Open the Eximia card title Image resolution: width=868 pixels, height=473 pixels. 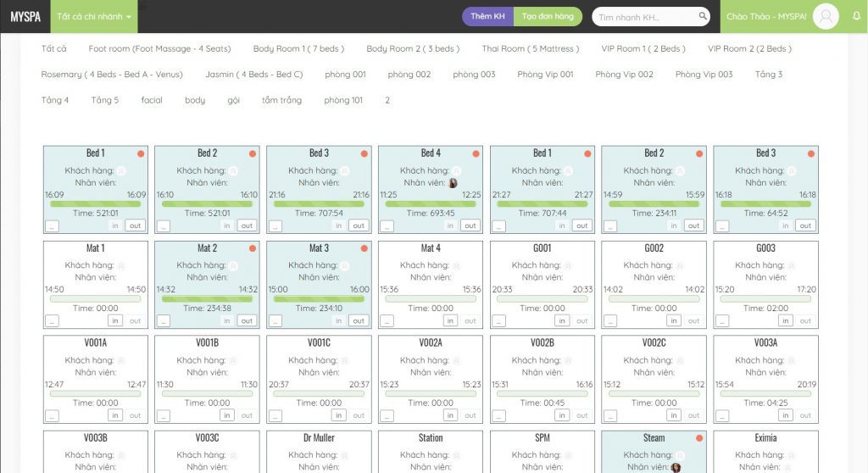click(x=765, y=437)
